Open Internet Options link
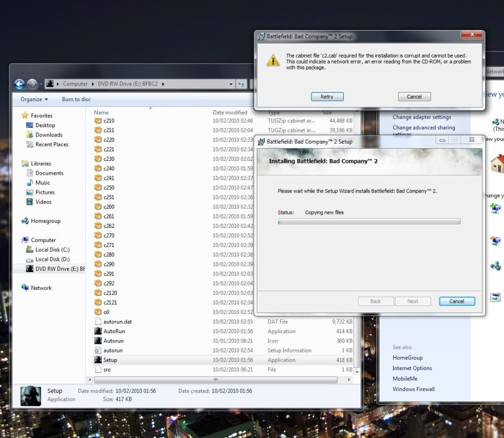The image size is (504, 438). pyautogui.click(x=412, y=368)
